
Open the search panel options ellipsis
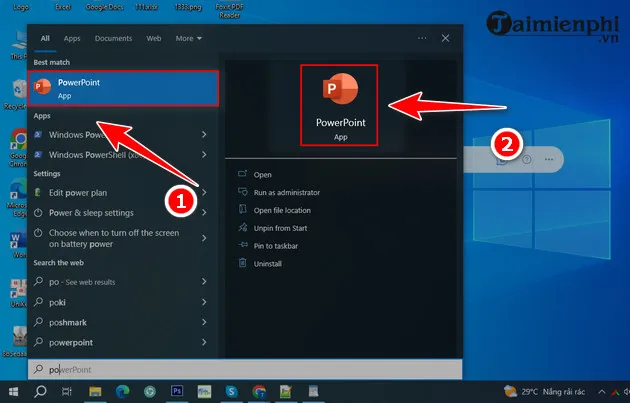click(422, 38)
